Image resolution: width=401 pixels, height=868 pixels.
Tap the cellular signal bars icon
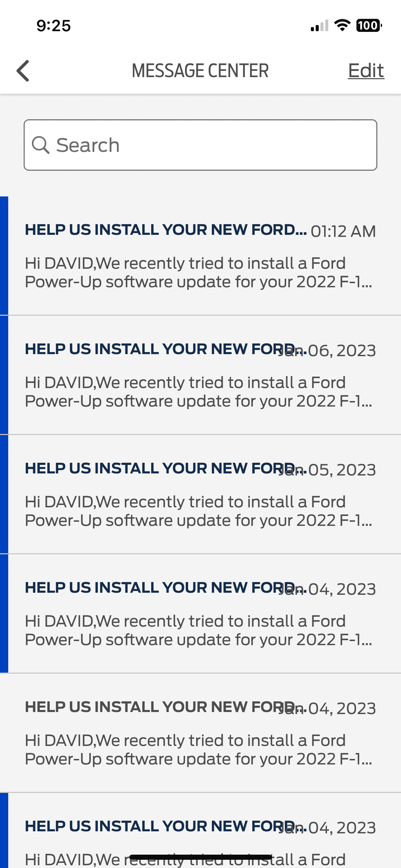(319, 26)
